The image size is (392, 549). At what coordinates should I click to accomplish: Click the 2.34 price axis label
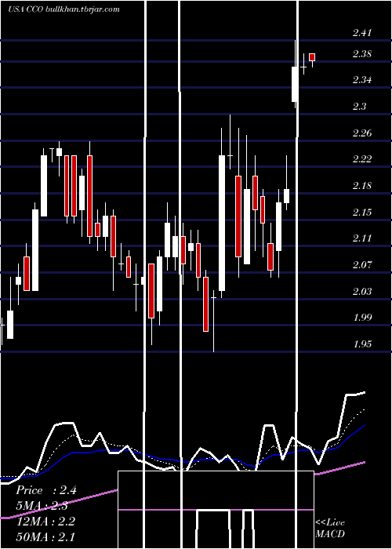pyautogui.click(x=362, y=80)
